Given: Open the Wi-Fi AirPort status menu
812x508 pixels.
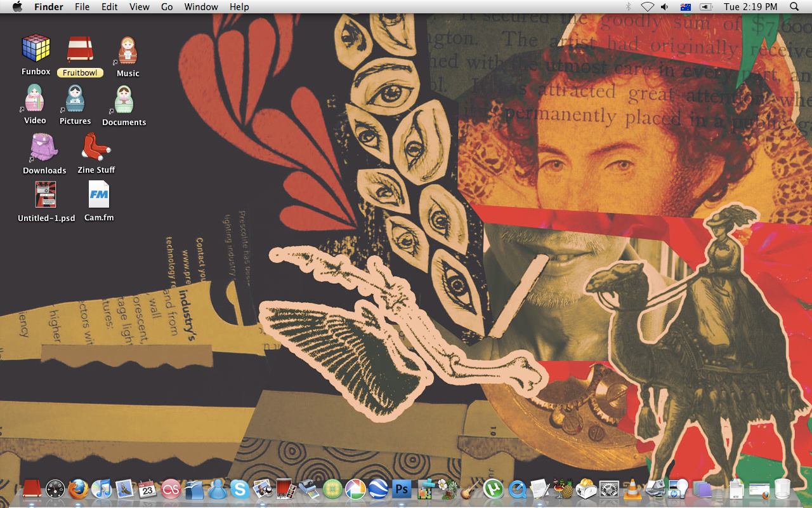Looking at the screenshot, I should click(x=647, y=7).
